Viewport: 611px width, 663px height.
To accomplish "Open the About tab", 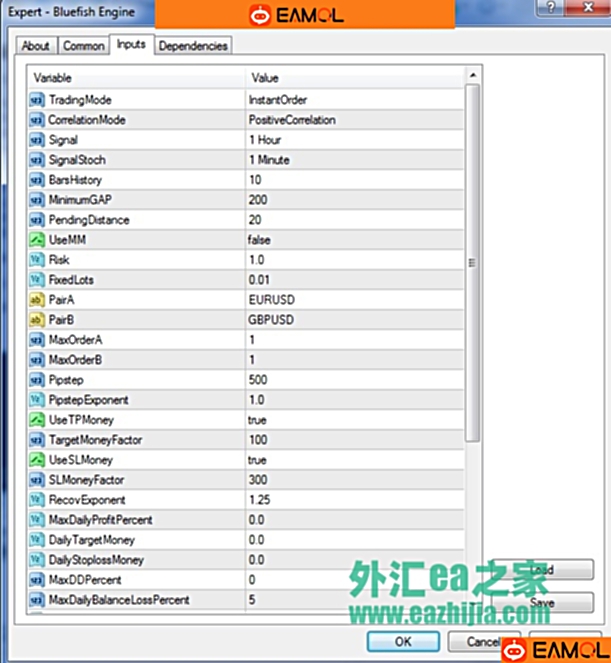I will (x=36, y=46).
